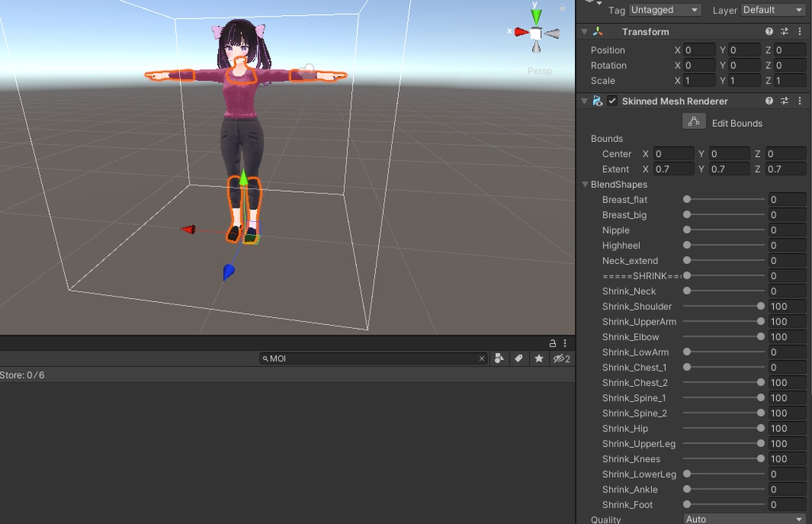Click the red X move handle arrow

tap(188, 229)
